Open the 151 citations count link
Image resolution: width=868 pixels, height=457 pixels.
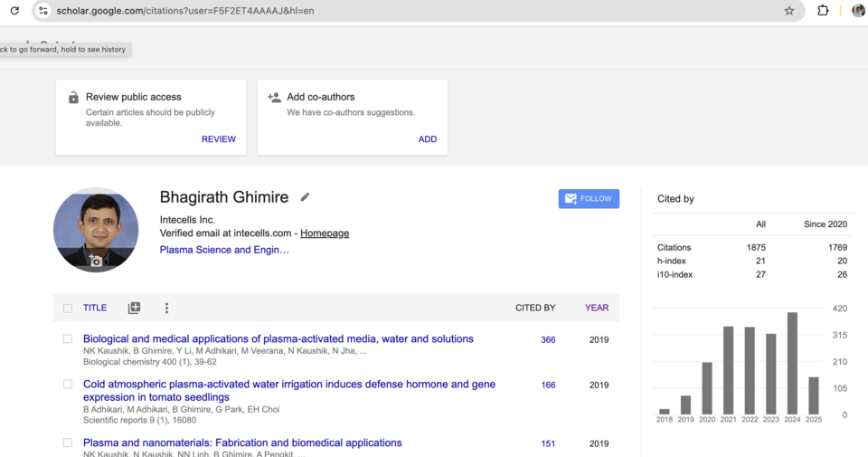coord(548,443)
